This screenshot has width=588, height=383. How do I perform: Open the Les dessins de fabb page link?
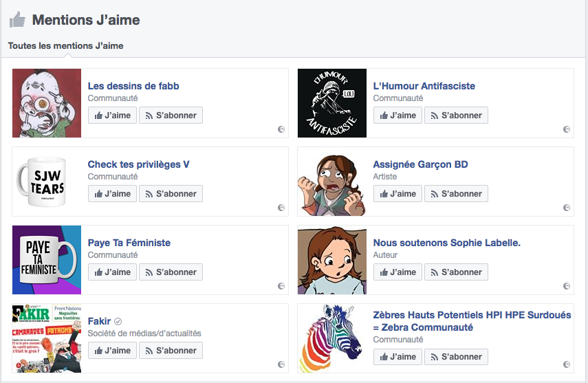133,86
